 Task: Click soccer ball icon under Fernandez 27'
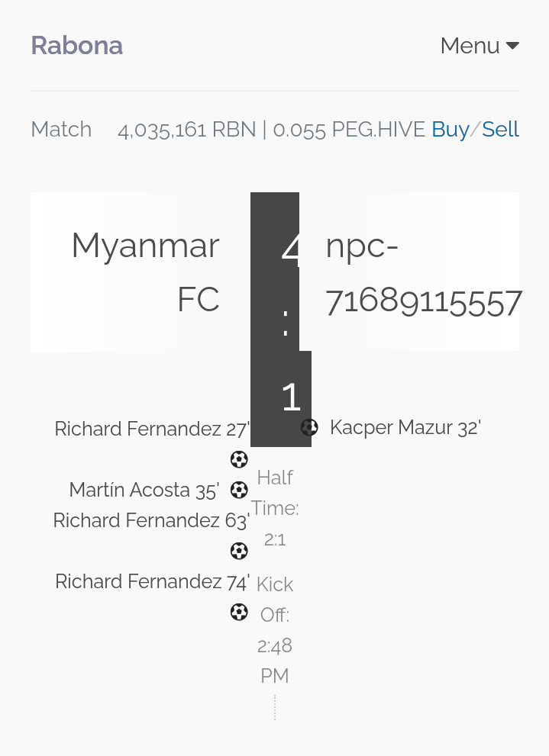[239, 459]
